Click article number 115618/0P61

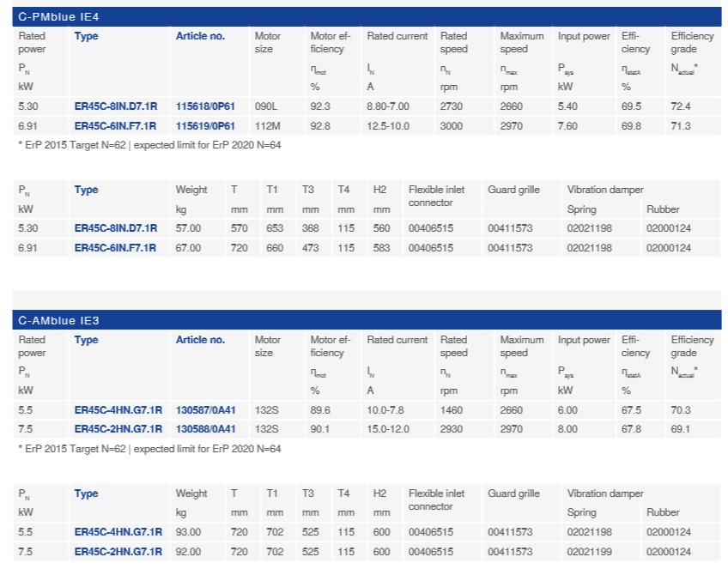tap(204, 106)
